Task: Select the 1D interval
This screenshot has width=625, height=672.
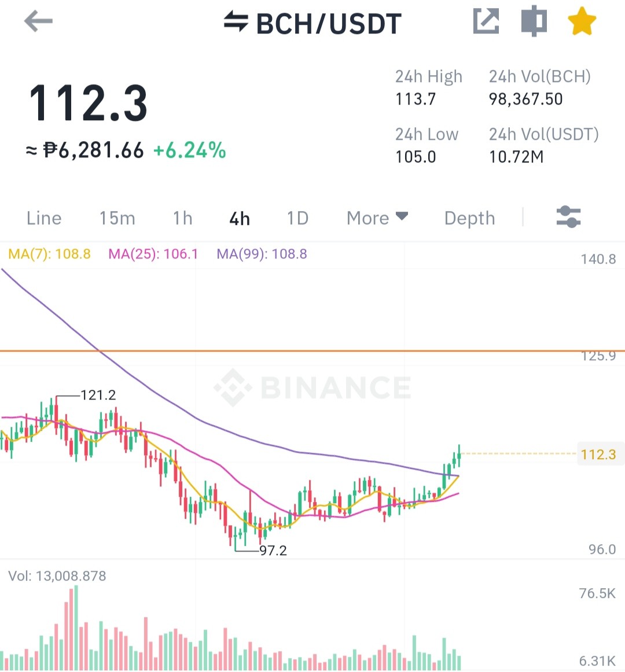Action: pyautogui.click(x=297, y=218)
